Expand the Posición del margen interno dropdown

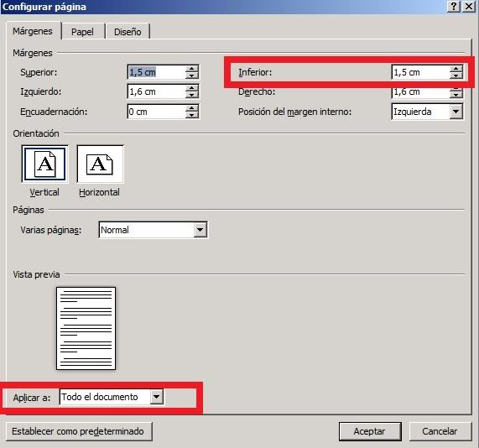456,112
